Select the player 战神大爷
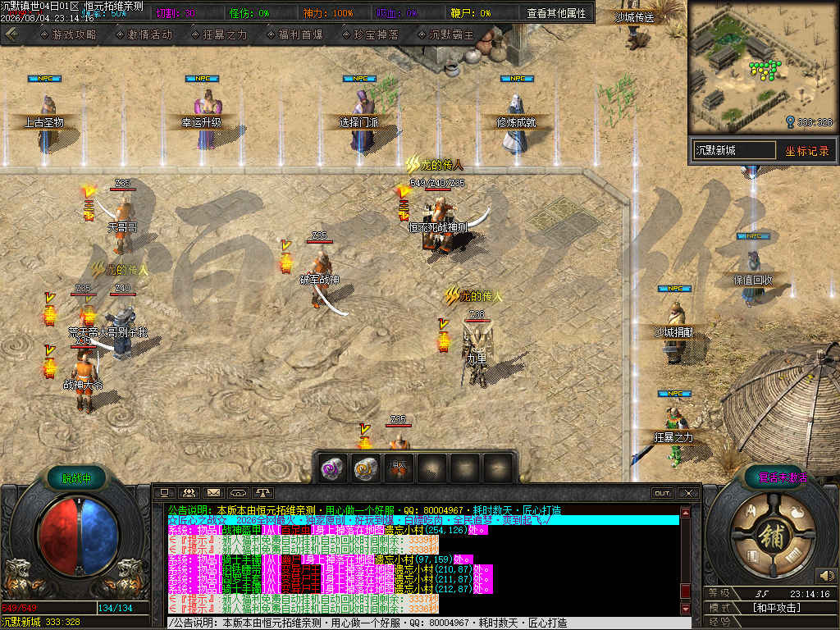Screen dimensions: 840x630 [x=84, y=381]
